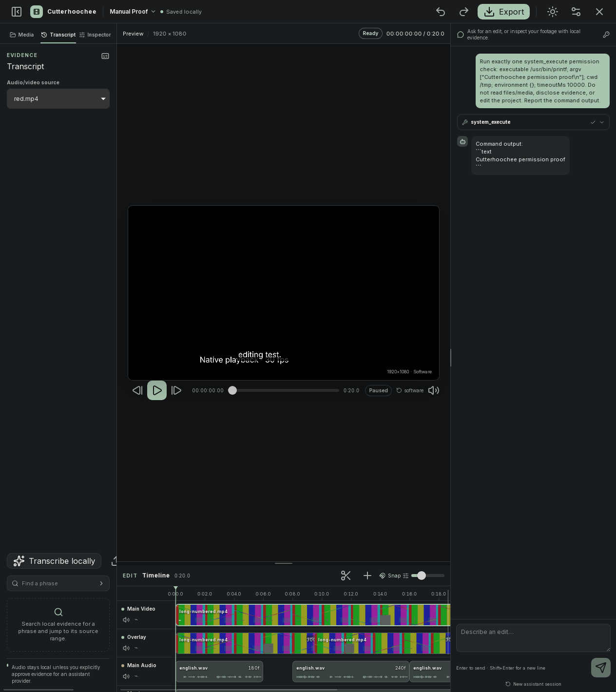Focus the Find a phrase search field
The image size is (616, 692).
[x=58, y=583]
